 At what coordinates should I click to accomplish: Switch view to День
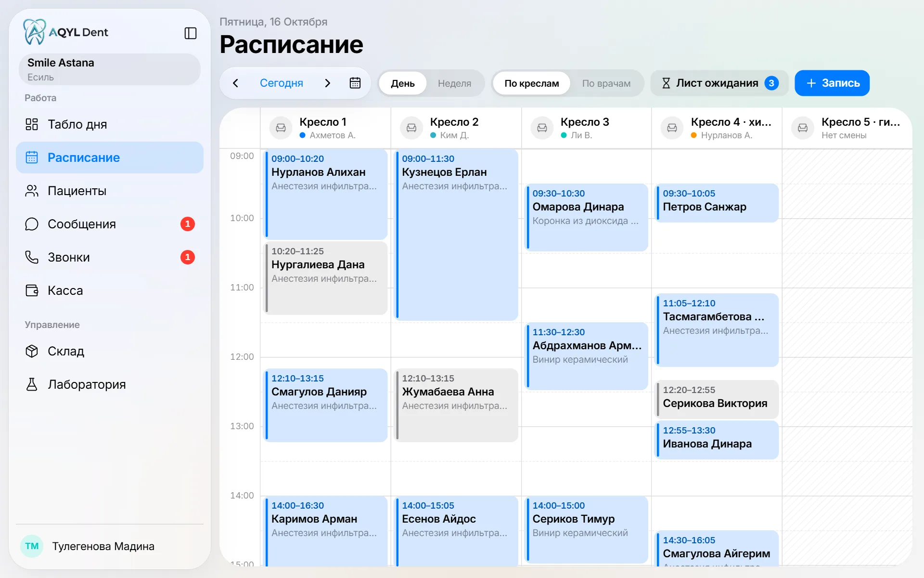(403, 83)
